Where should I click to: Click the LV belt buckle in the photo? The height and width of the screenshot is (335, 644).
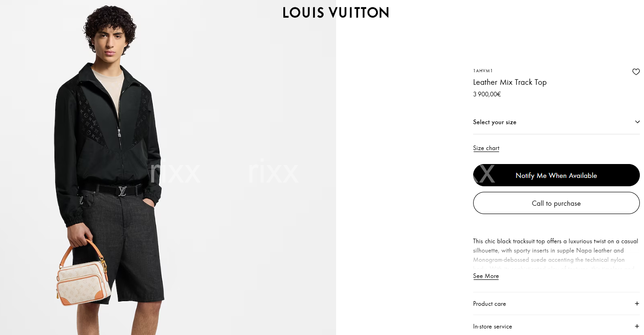point(122,190)
